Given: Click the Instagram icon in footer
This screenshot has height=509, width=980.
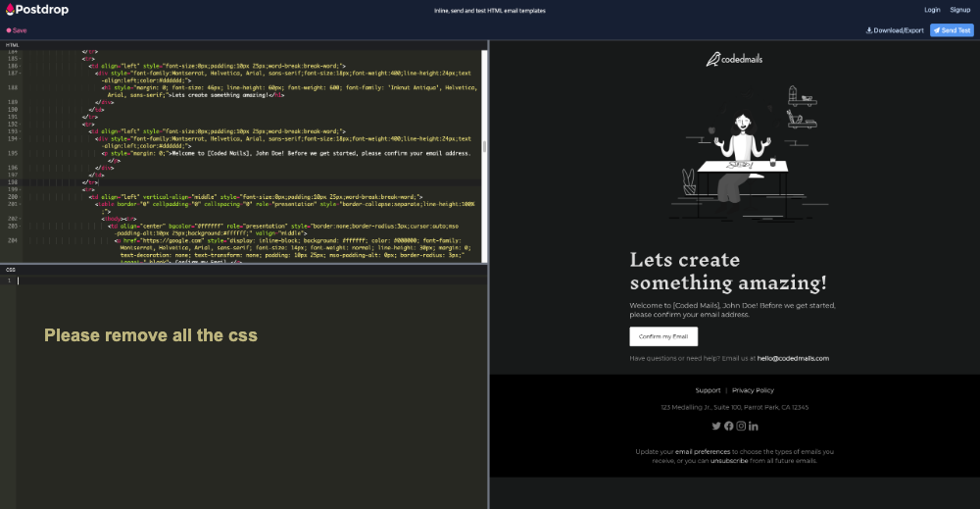Looking at the screenshot, I should click(x=741, y=426).
